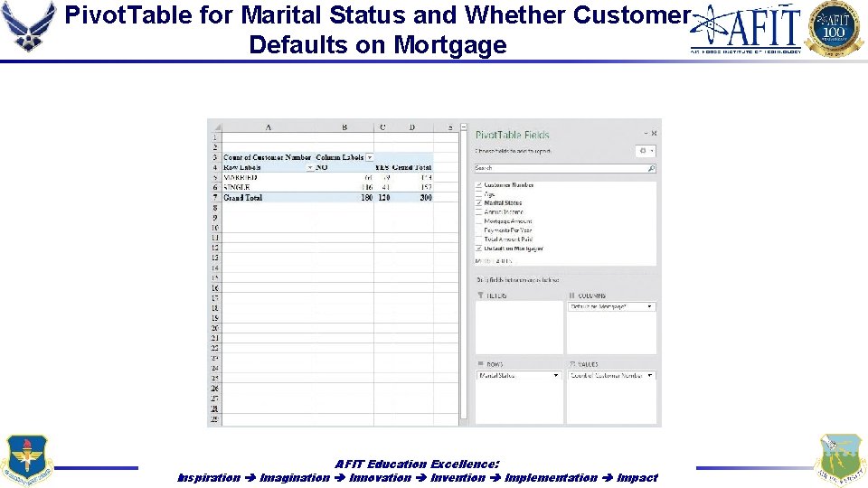This screenshot has height=488, width=868.
Task: Select cell showing grand total 120
Action: pyautogui.click(x=382, y=198)
